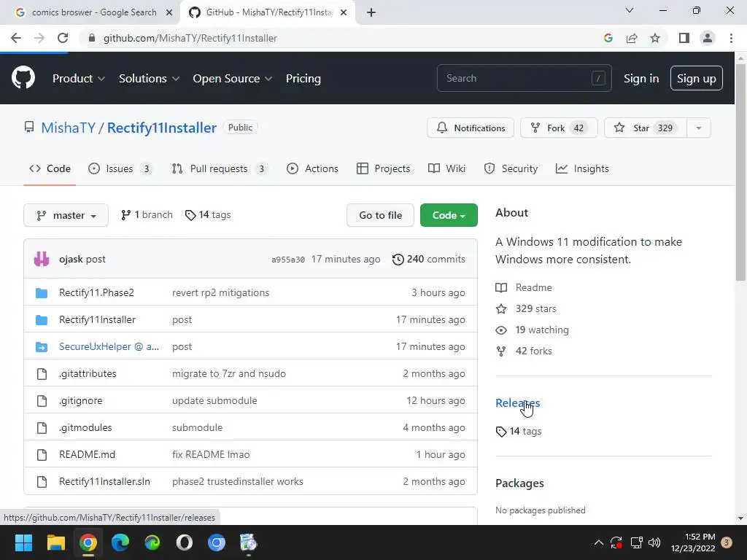
Task: View the 1 branch link
Action: click(147, 215)
